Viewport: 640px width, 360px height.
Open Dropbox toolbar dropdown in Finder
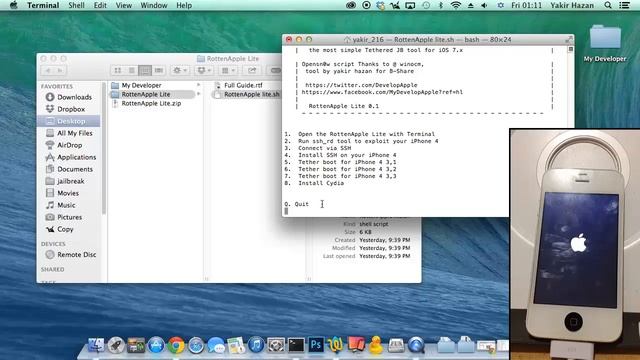coord(204,71)
